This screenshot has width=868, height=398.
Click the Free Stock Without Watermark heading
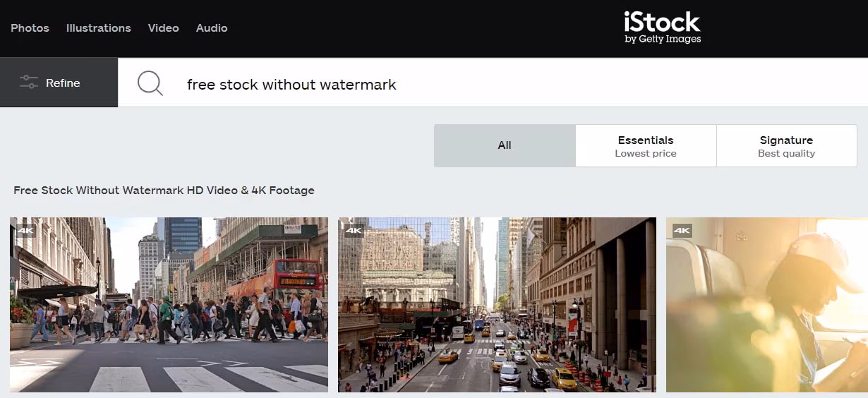click(164, 191)
